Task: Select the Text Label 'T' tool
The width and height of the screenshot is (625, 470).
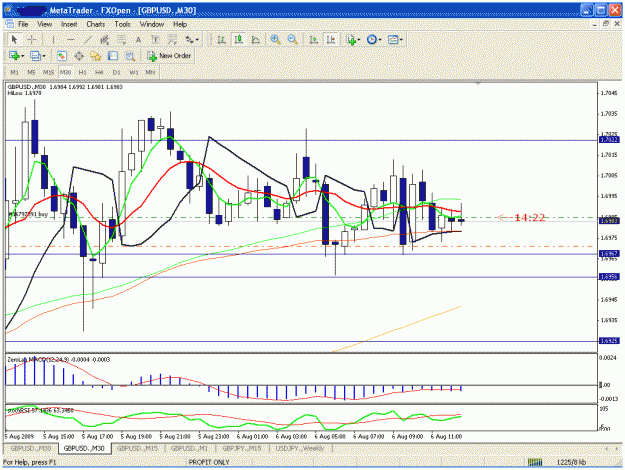Action: pos(155,40)
